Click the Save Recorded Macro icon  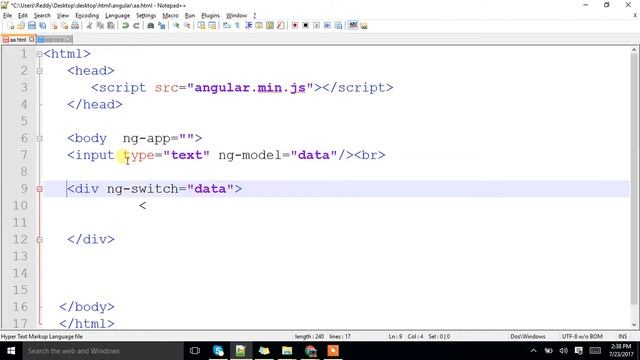[x=338, y=26]
